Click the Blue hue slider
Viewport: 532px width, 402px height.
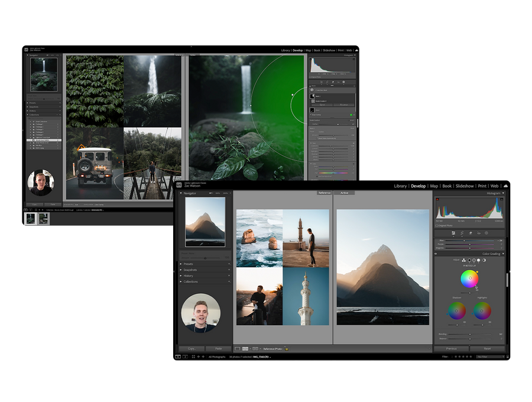(465, 239)
